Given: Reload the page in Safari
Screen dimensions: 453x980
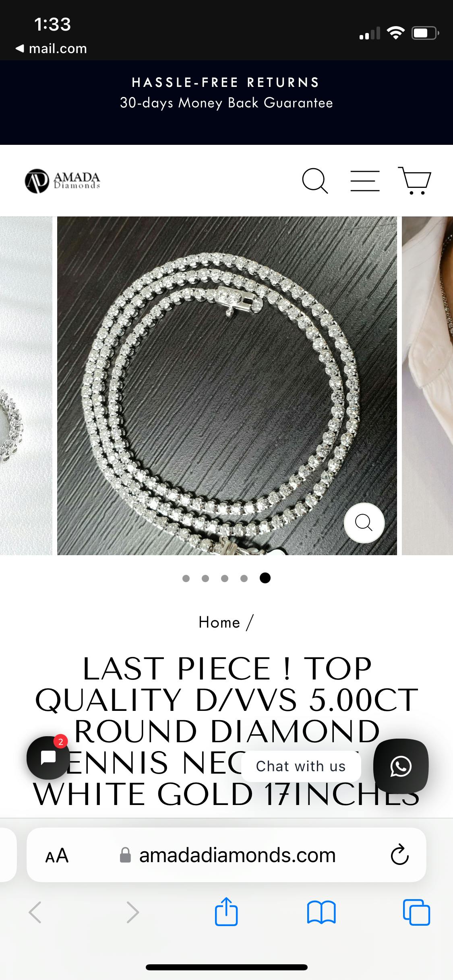Looking at the screenshot, I should [399, 855].
